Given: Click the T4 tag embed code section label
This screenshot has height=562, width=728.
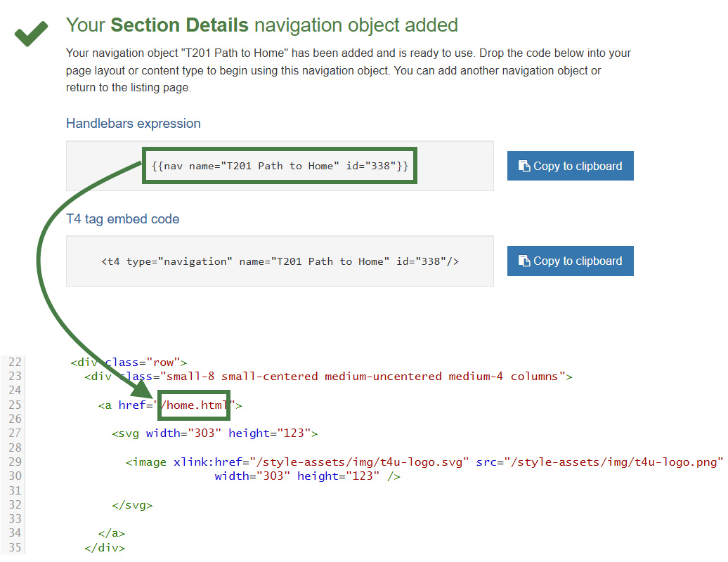Looking at the screenshot, I should tap(122, 218).
